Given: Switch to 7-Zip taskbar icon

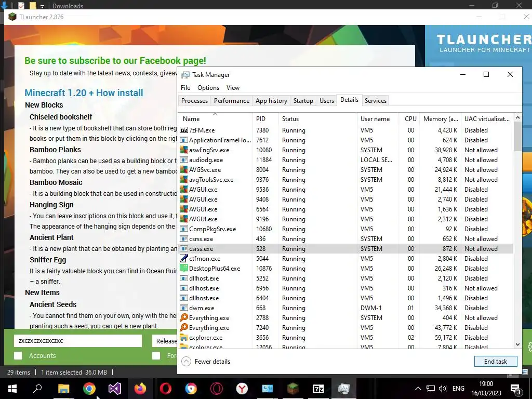Looking at the screenshot, I should point(318,389).
